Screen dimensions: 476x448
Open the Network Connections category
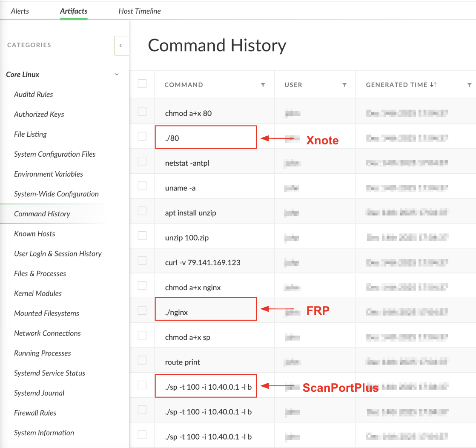(x=47, y=333)
